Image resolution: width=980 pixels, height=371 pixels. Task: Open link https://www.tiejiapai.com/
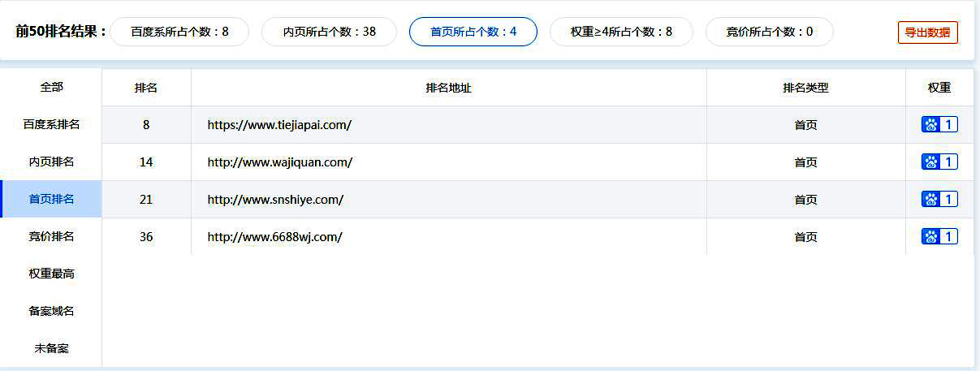[279, 125]
